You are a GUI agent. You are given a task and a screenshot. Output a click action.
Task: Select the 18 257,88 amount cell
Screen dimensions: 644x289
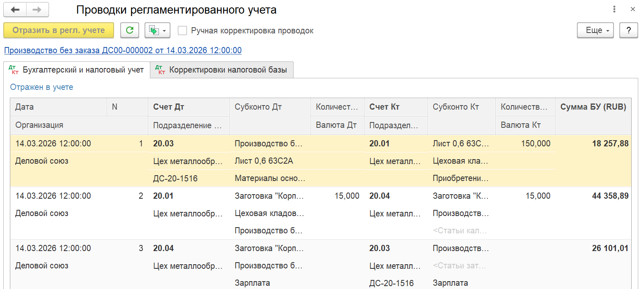593,143
